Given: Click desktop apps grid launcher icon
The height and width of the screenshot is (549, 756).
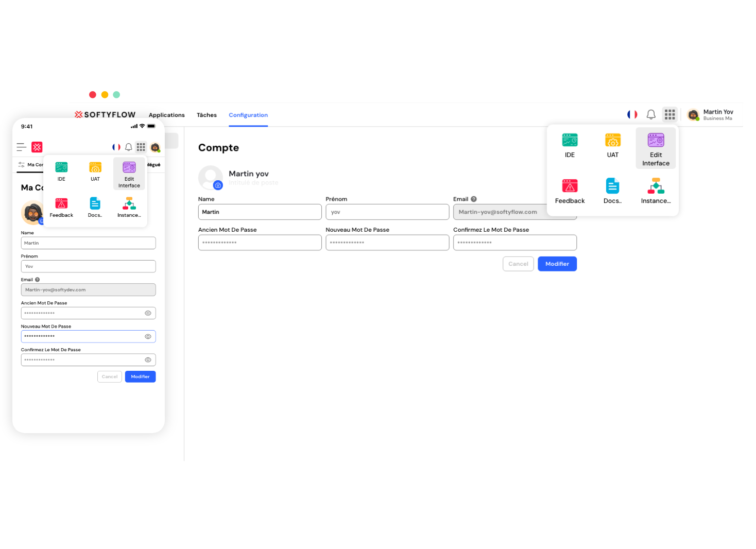Looking at the screenshot, I should click(669, 114).
